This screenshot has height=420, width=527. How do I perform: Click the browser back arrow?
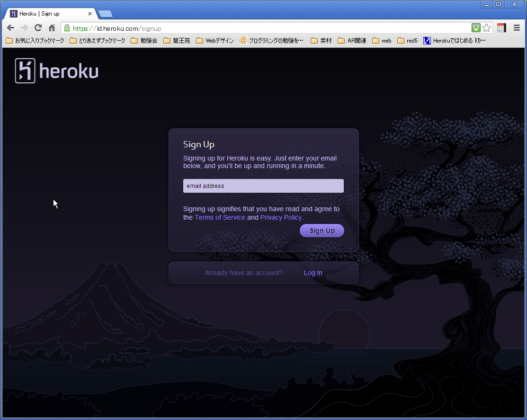pyautogui.click(x=10, y=28)
